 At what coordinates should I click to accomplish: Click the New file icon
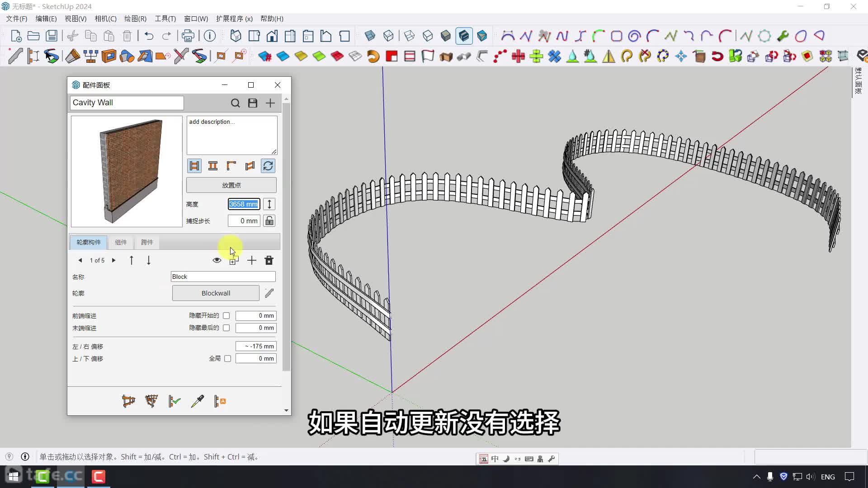[x=16, y=36]
